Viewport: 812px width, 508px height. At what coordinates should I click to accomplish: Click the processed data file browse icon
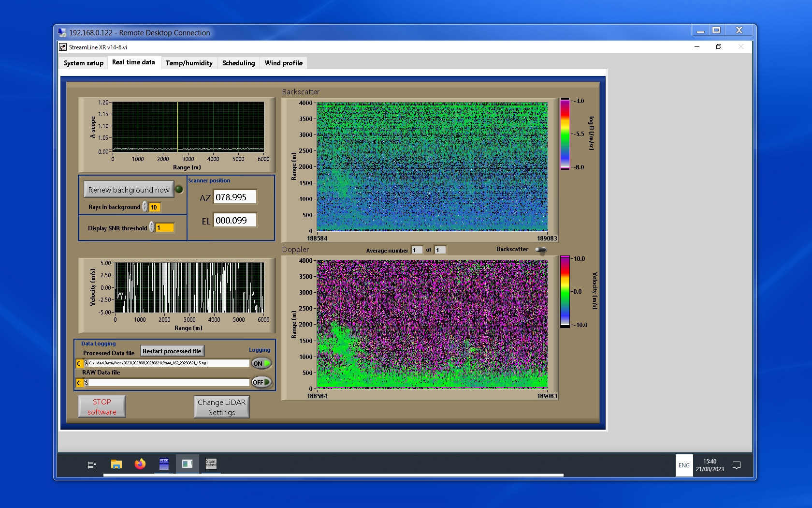click(x=86, y=363)
